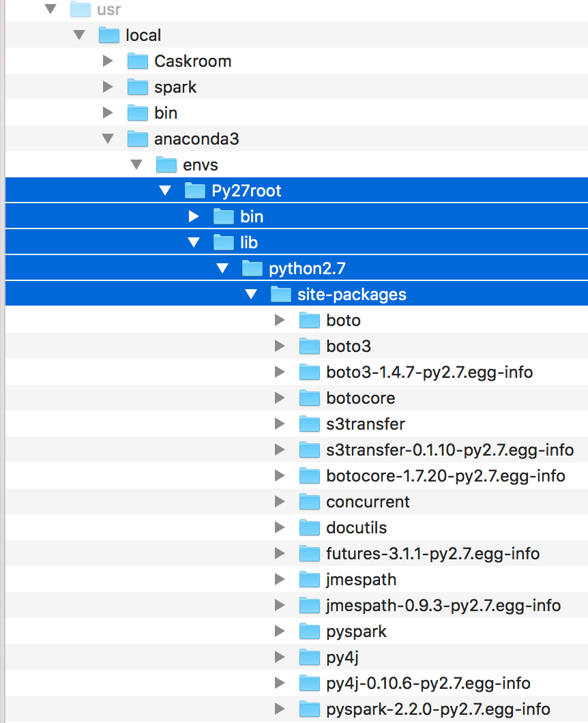Image resolution: width=588 pixels, height=723 pixels.
Task: Expand the s3transfer-0.1.10-py2.7.egg-info triangle
Action: 280,449
